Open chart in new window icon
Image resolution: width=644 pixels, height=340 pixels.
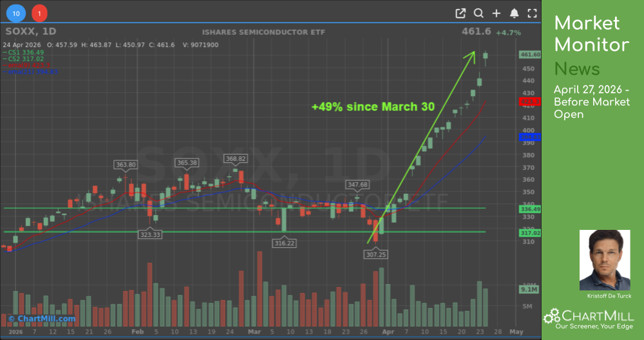point(460,13)
